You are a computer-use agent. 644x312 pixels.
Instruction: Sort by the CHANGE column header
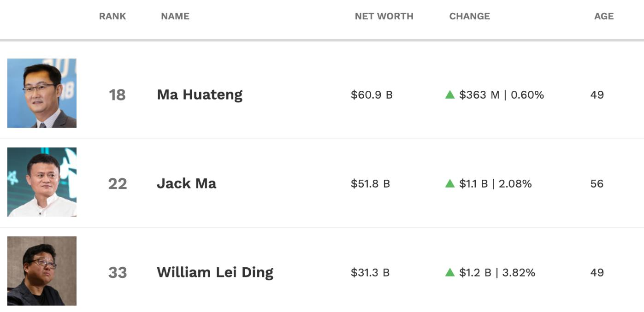pos(470,16)
